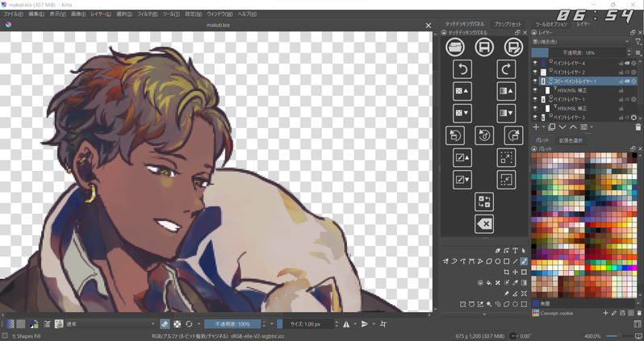Select the color picker eyedropper tool
The width and height of the screenshot is (644, 341).
tap(515, 283)
